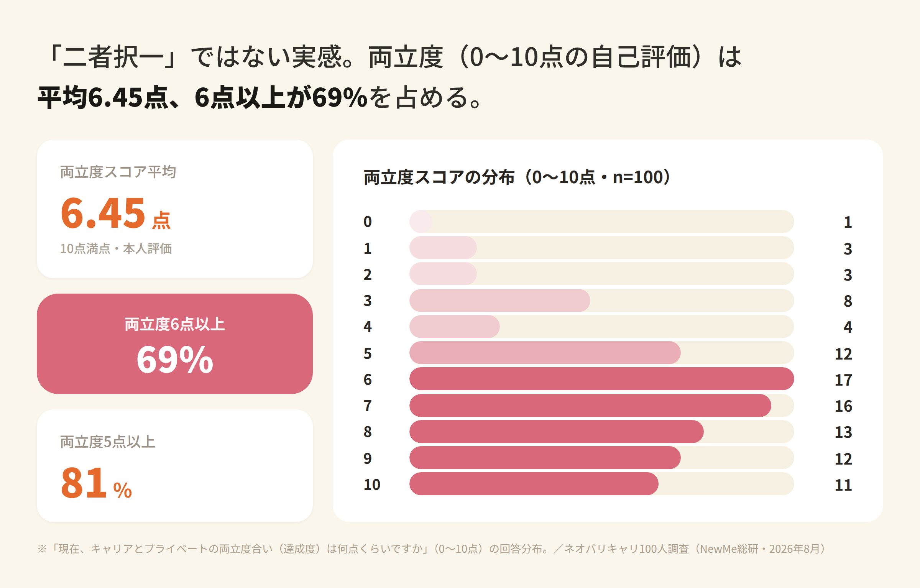The height and width of the screenshot is (588, 920).
Task: Click the score 6 bar with 17 responses
Action: tap(601, 379)
